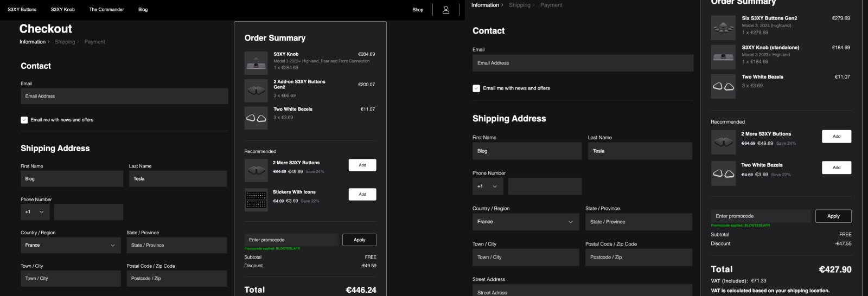Screen dimensions: 868x296
Task: Open the recommended 2 More S3XY Buttons thumbnail in the €427.90 order summary
Action: point(723,143)
